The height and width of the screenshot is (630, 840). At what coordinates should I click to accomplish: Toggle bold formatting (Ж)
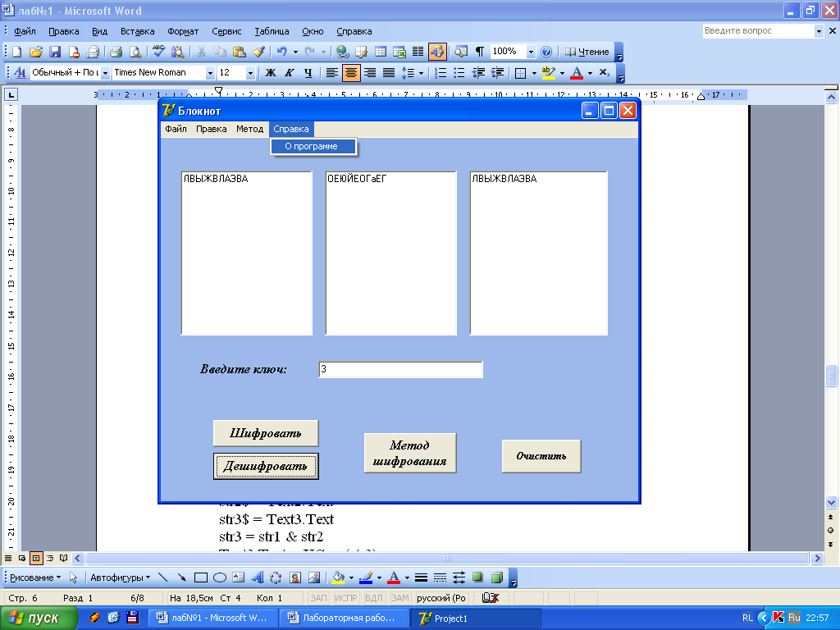coord(271,73)
